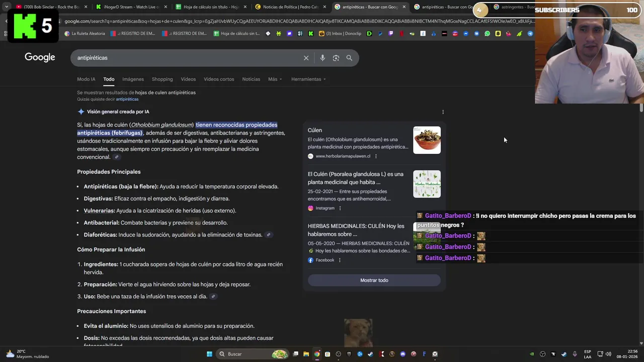Open the source link after 'tres veces al día'
Image resolution: width=644 pixels, height=362 pixels.
tap(213, 297)
